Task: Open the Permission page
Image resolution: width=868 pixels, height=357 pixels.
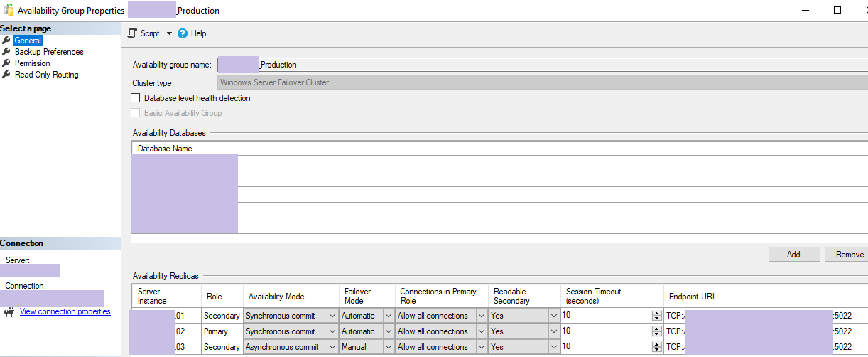Action: tap(33, 63)
